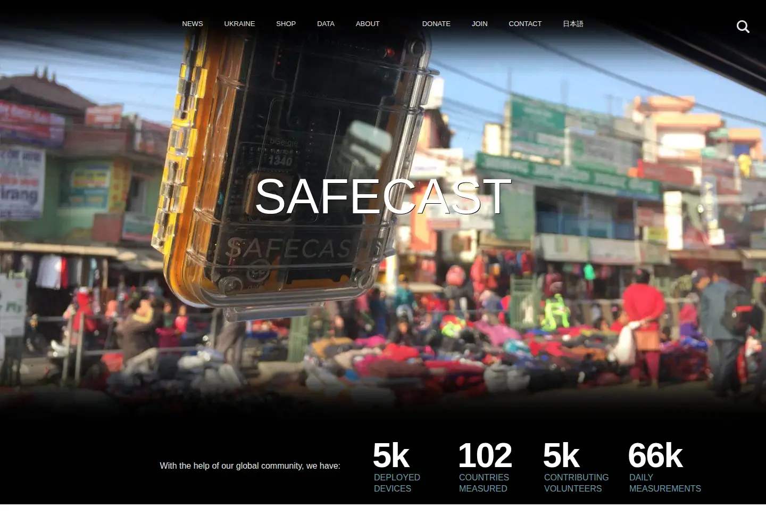Go to the UKRAINE page

pos(239,24)
